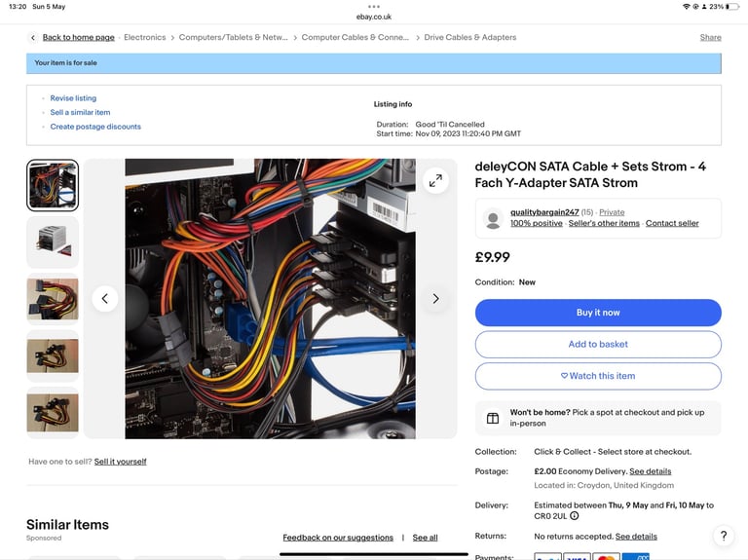Open See details for returns
Image resolution: width=748 pixels, height=560 pixels.
point(636,537)
